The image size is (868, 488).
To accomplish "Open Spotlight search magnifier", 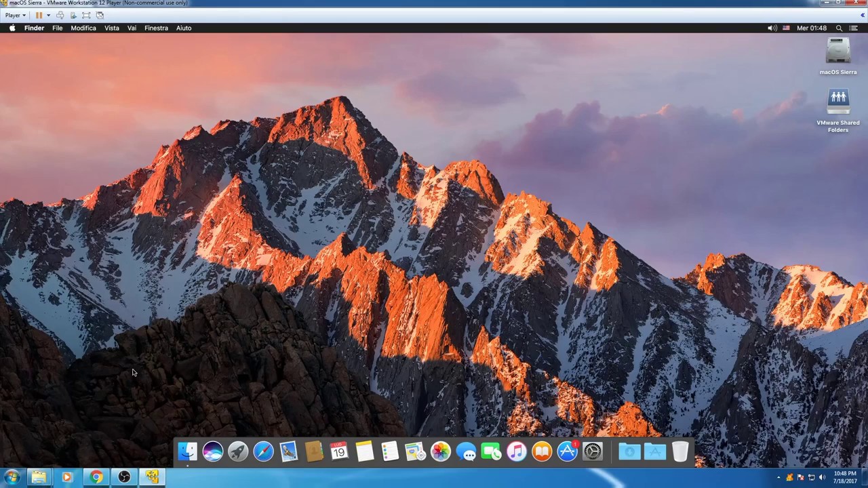I will coord(839,28).
